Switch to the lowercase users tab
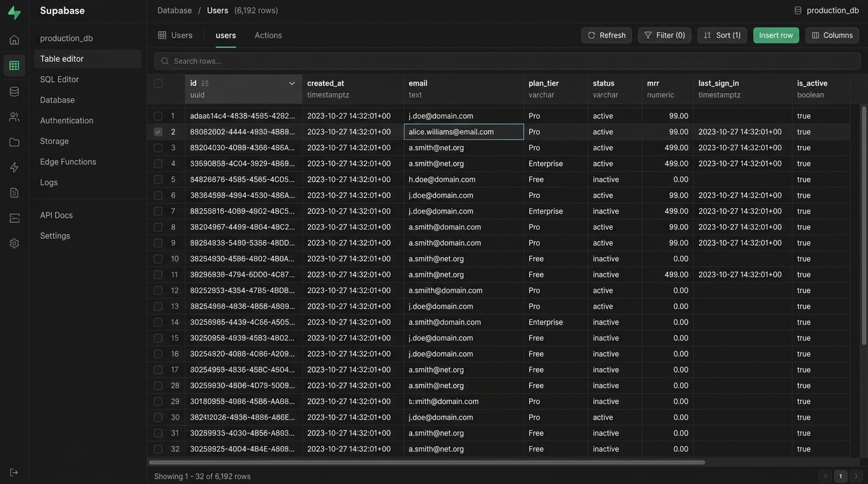Screen dimensions: 868x484 (x=226, y=35)
